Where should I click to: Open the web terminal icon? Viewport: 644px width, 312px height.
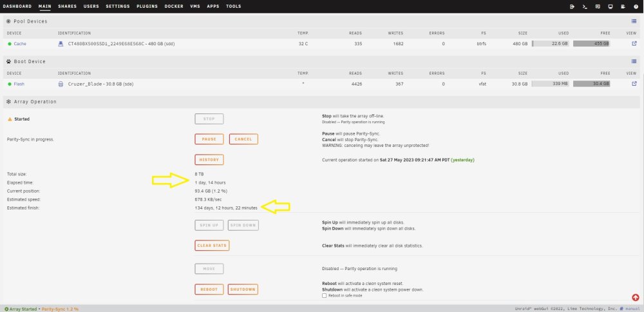click(585, 6)
